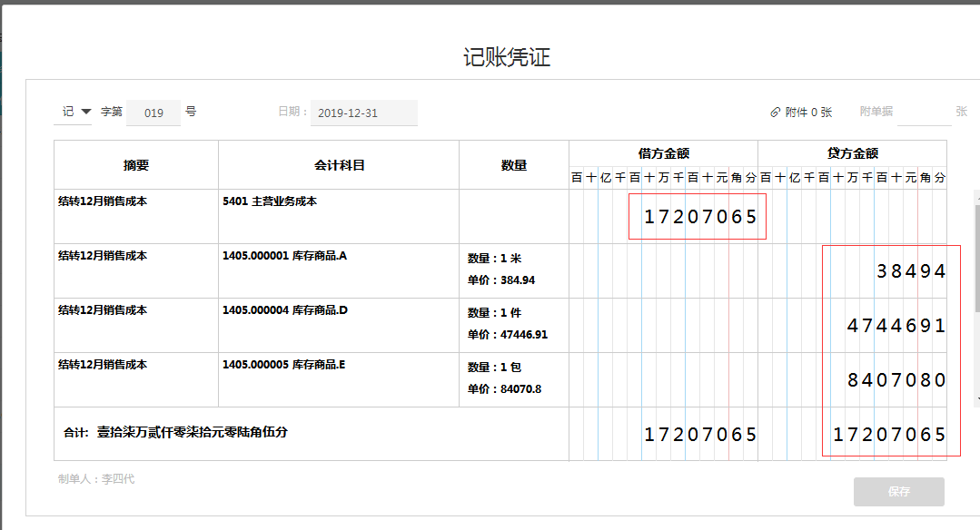Viewport: 980px width, 530px height.
Task: Click the credit amount 8407080
Action: [896, 379]
